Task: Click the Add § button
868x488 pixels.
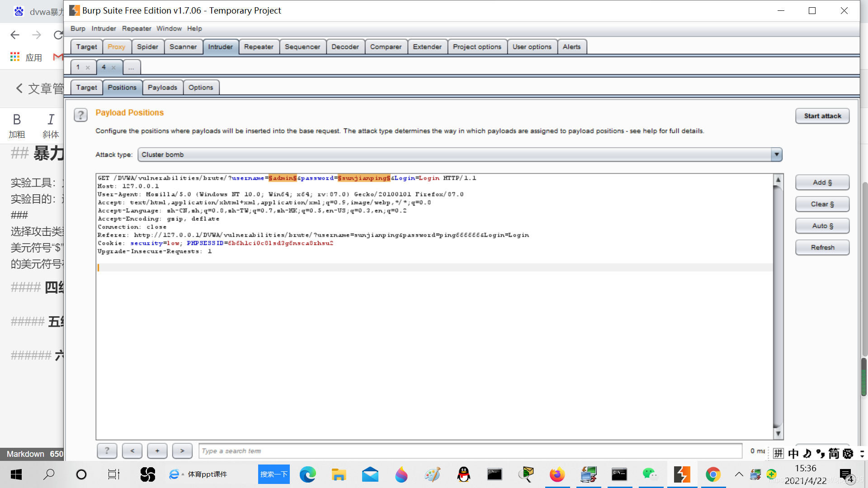Action: pos(822,182)
